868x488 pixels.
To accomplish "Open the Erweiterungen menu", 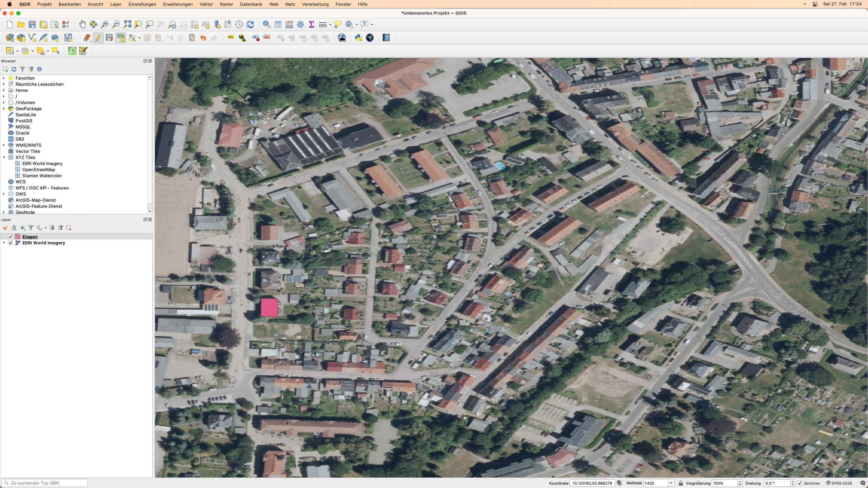I will [178, 4].
